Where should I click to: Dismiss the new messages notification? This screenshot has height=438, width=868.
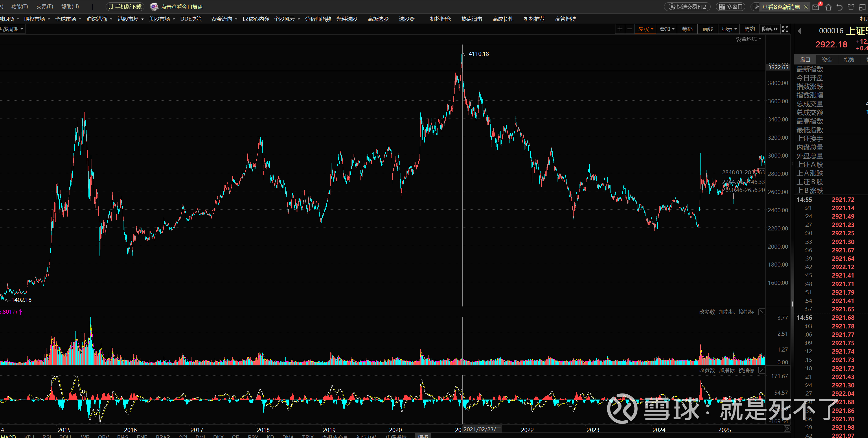pos(806,7)
